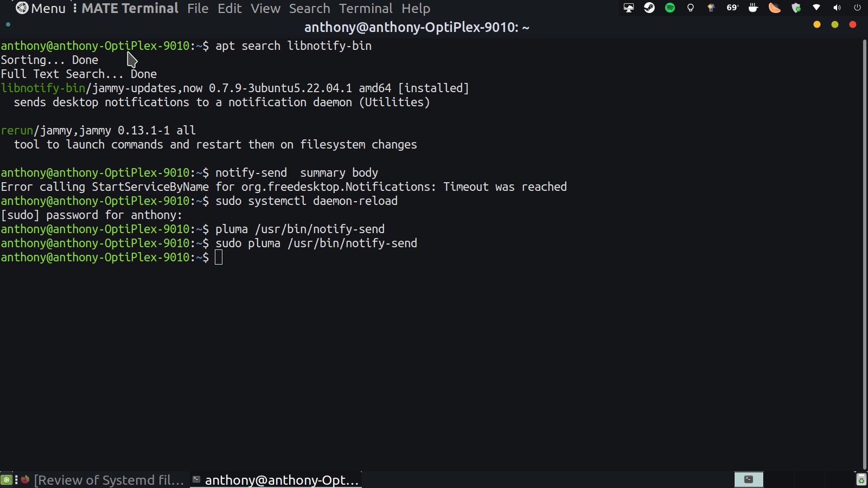Viewport: 868px width, 488px height.
Task: Open the Terminal menu
Action: coord(366,8)
